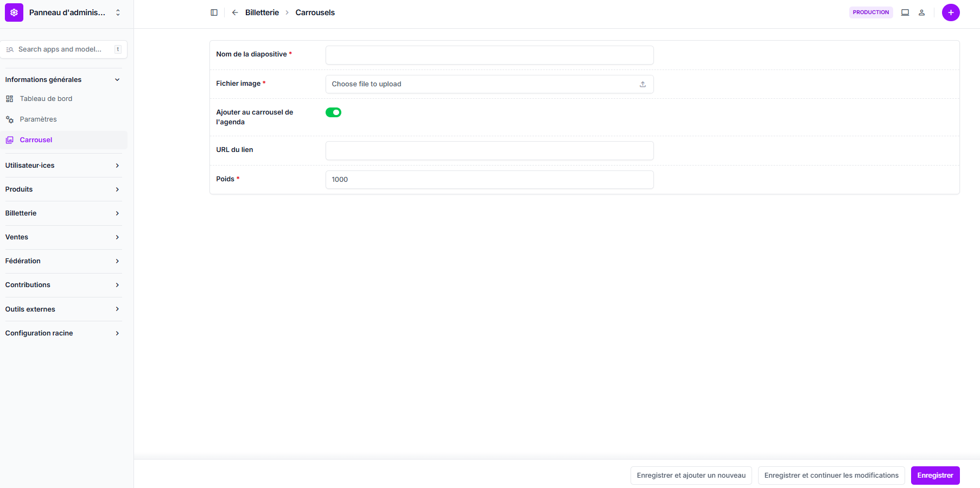Click Enregistrer et ajouter un nouveau
Image resolution: width=980 pixels, height=488 pixels.
pyautogui.click(x=691, y=476)
